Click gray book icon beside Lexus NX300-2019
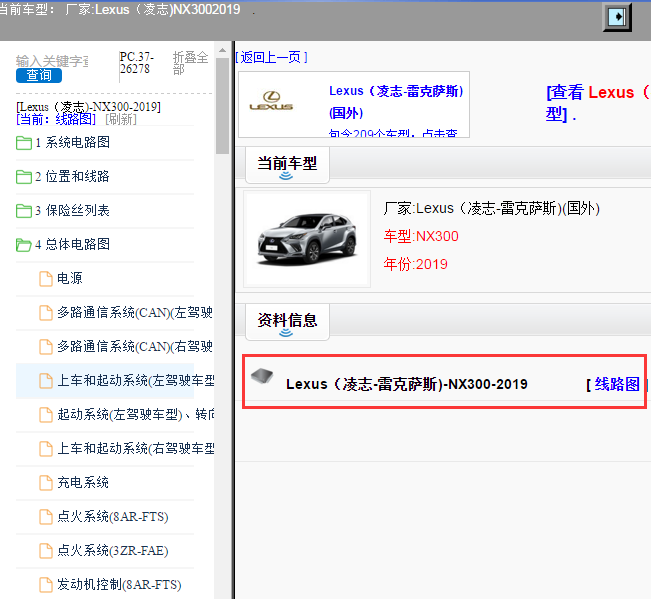This screenshot has height=599, width=651. (262, 376)
